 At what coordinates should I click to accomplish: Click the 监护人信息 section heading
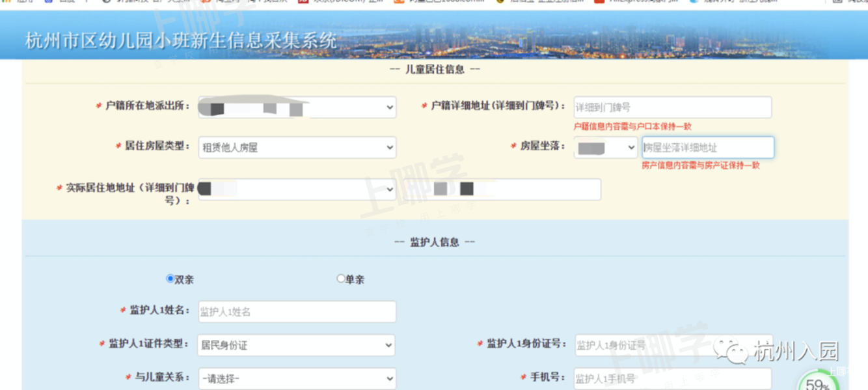(435, 242)
